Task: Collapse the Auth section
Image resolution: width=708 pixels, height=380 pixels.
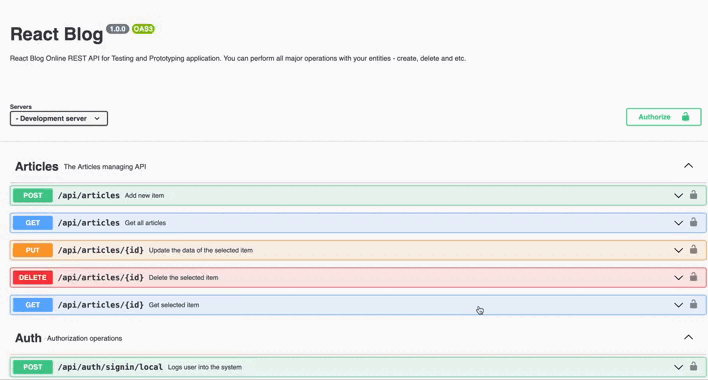Action: coord(688,337)
